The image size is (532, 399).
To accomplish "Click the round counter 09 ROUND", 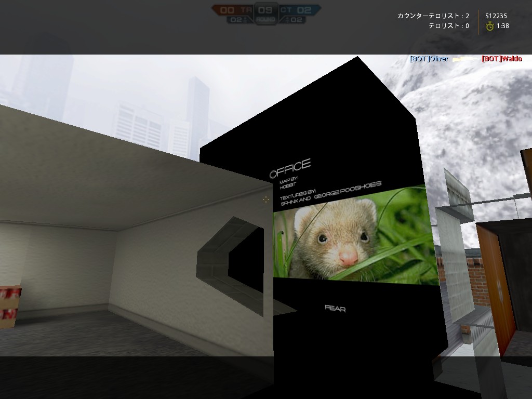I will pyautogui.click(x=265, y=14).
